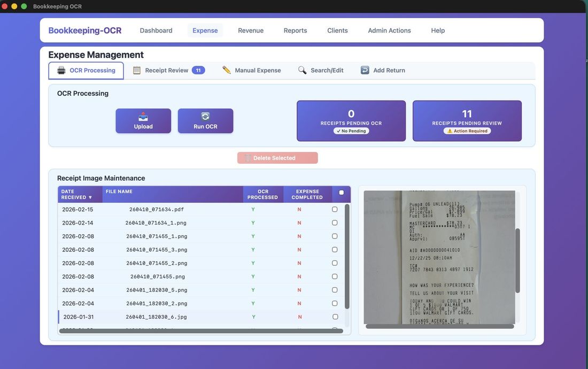Click the upload tray icon inside Upload button

(x=143, y=117)
